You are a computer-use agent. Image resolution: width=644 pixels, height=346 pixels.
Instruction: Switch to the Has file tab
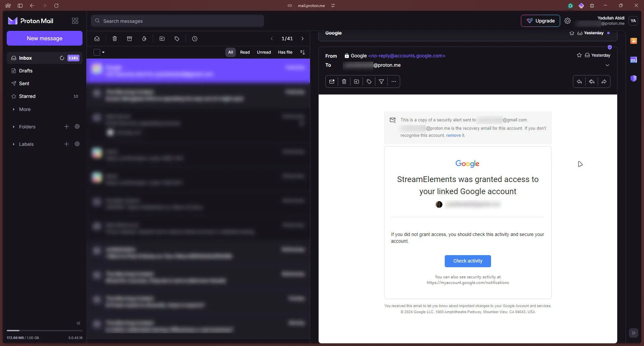[x=285, y=52]
